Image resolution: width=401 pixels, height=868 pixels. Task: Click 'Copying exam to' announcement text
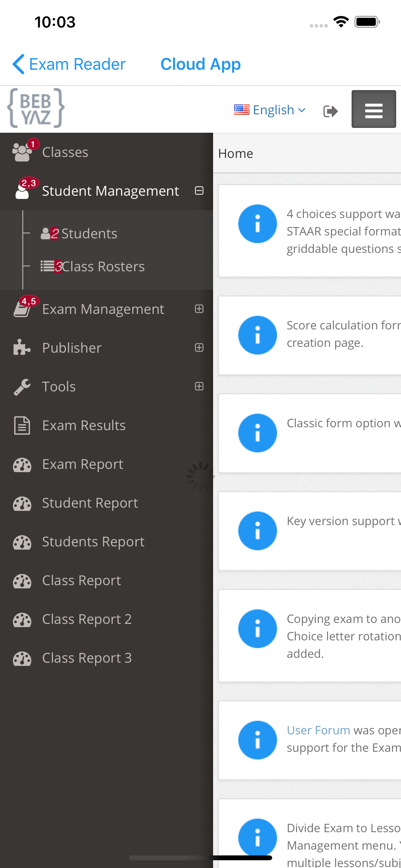pyautogui.click(x=344, y=636)
